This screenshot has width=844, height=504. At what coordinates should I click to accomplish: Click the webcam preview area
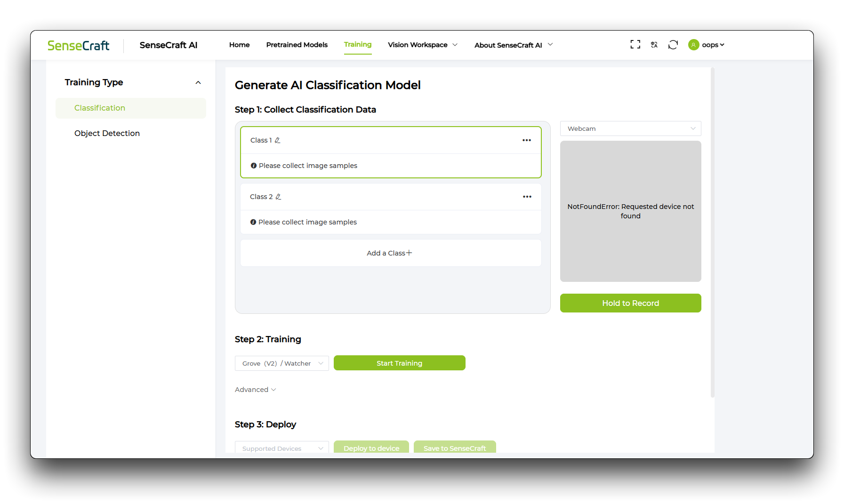coord(630,211)
